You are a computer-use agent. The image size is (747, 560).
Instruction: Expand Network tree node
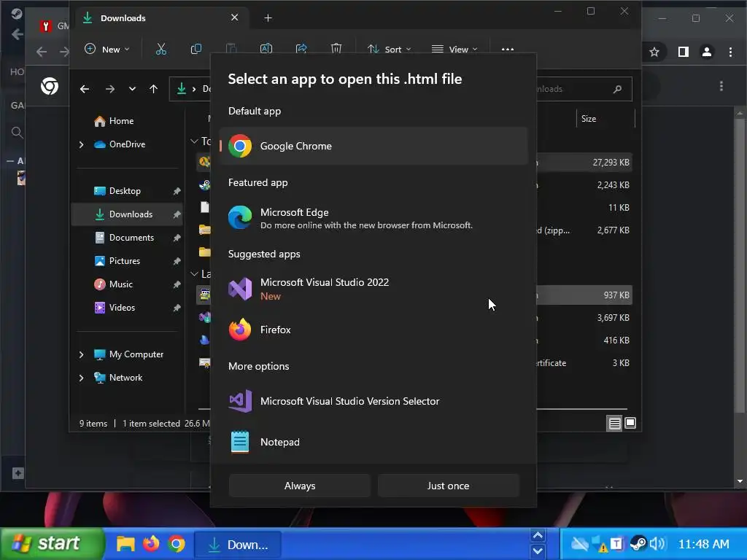pos(81,378)
